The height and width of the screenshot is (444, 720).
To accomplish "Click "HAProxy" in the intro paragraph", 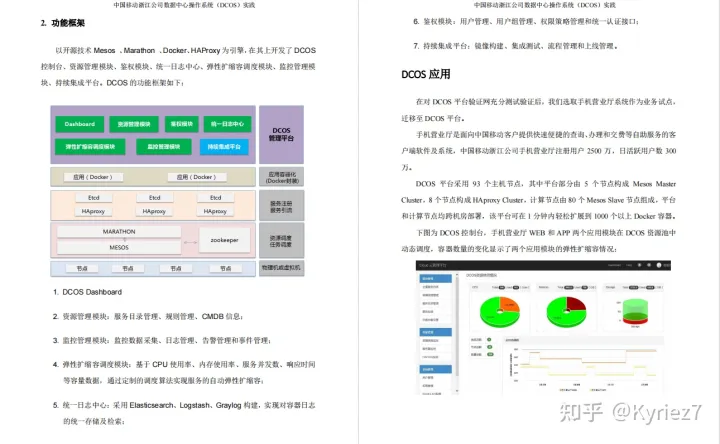I will pyautogui.click(x=205, y=51).
